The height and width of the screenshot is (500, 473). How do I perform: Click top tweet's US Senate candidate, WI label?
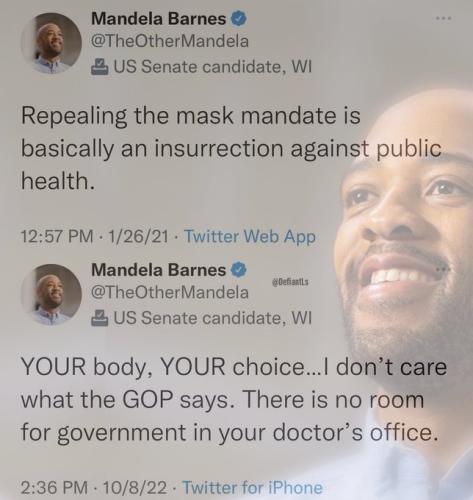213,67
